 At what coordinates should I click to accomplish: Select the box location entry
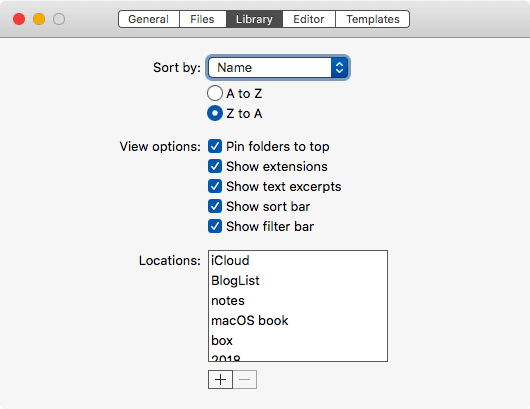click(298, 340)
